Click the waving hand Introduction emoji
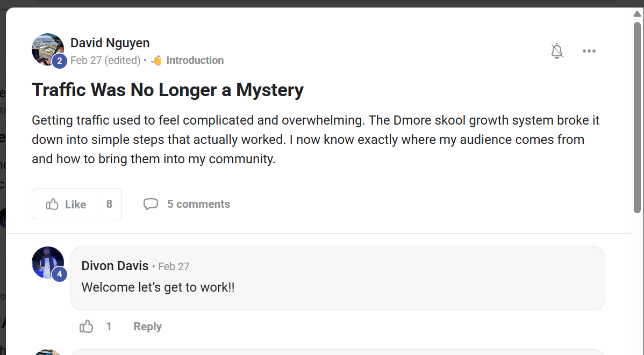The image size is (644, 355). point(157,60)
